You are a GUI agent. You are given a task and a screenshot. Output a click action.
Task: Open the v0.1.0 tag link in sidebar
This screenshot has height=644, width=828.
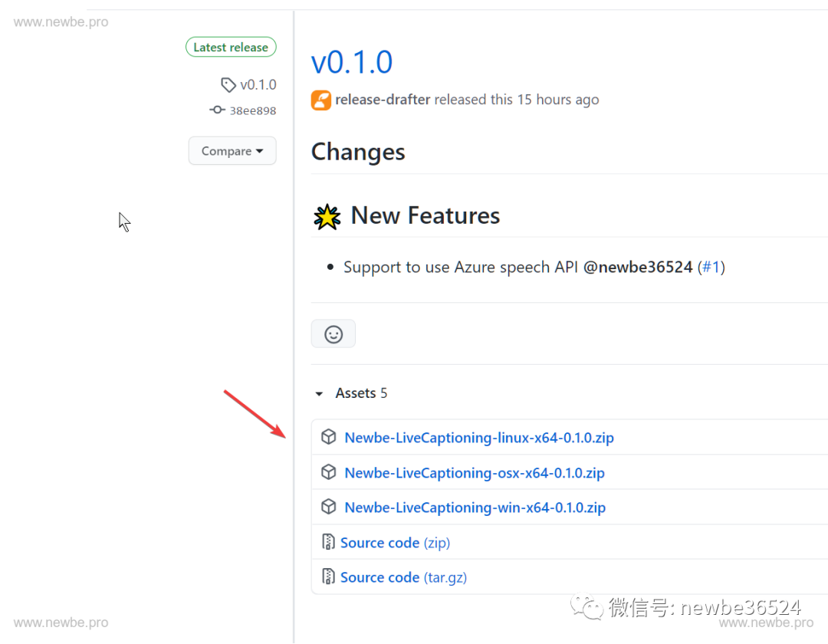coord(258,85)
